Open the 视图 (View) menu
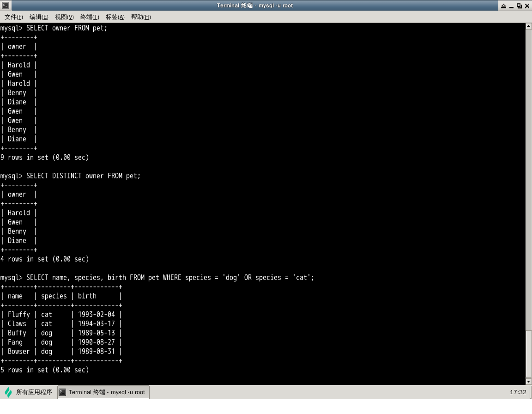 tap(64, 17)
